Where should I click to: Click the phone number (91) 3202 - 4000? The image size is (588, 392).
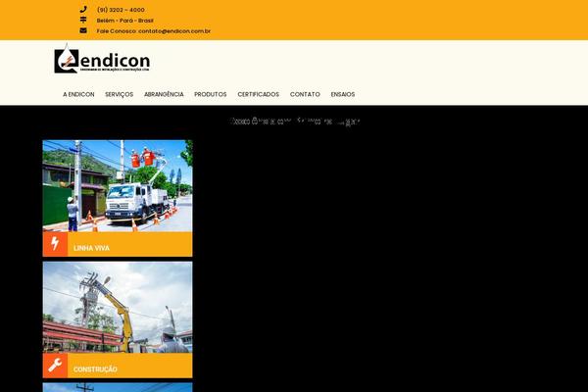point(121,10)
